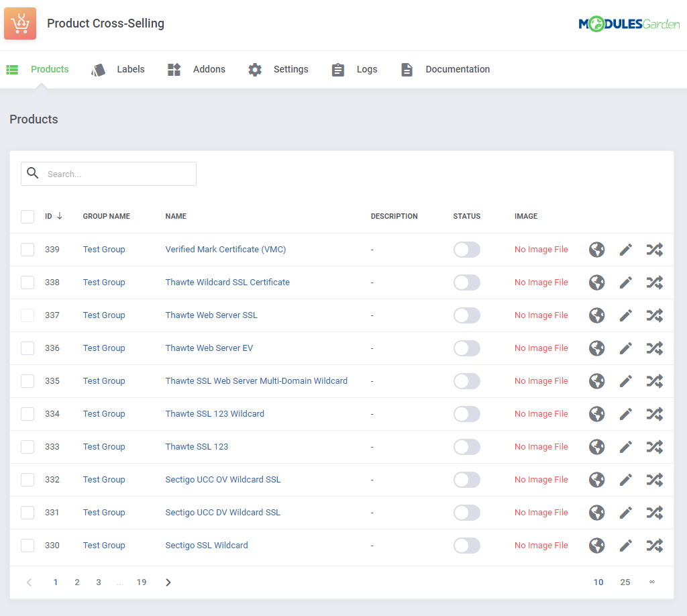Go to page 1 of products
This screenshot has width=687, height=616.
(56, 582)
